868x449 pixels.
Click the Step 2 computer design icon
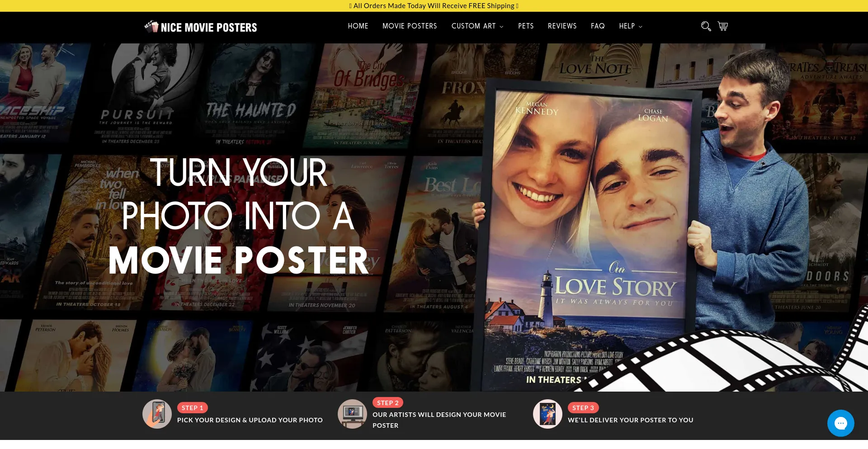352,414
